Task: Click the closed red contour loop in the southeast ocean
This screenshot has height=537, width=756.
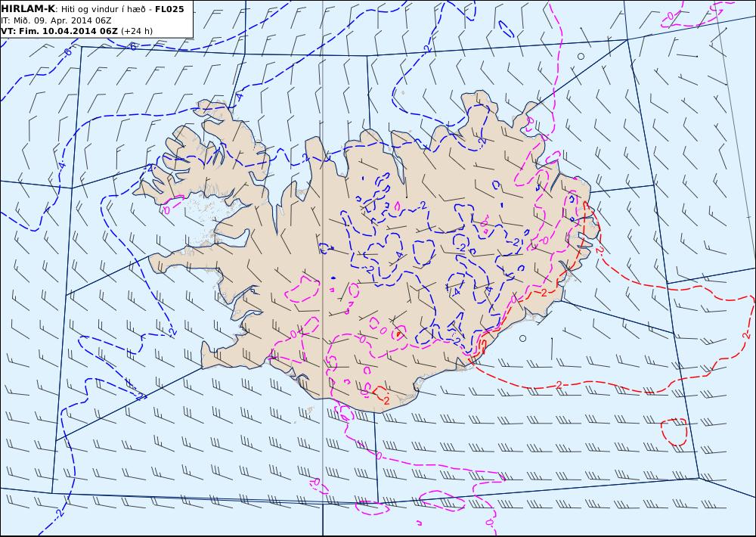Action: point(674,432)
